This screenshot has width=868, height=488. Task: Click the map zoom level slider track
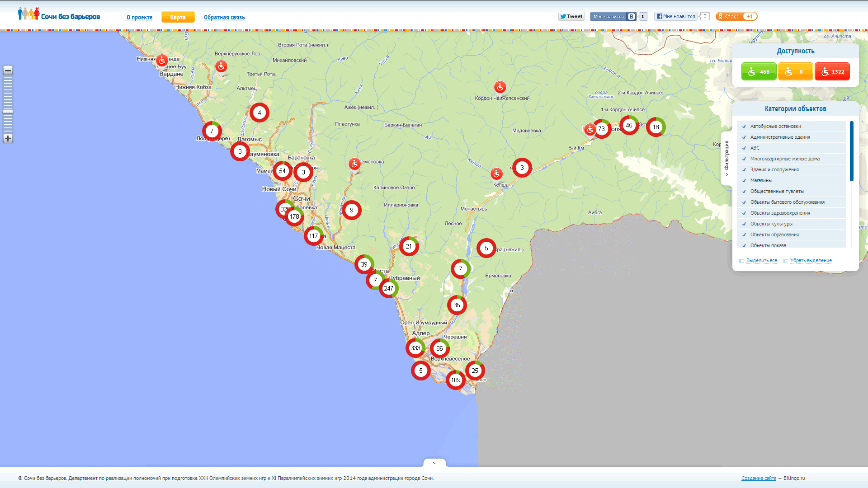click(8, 104)
